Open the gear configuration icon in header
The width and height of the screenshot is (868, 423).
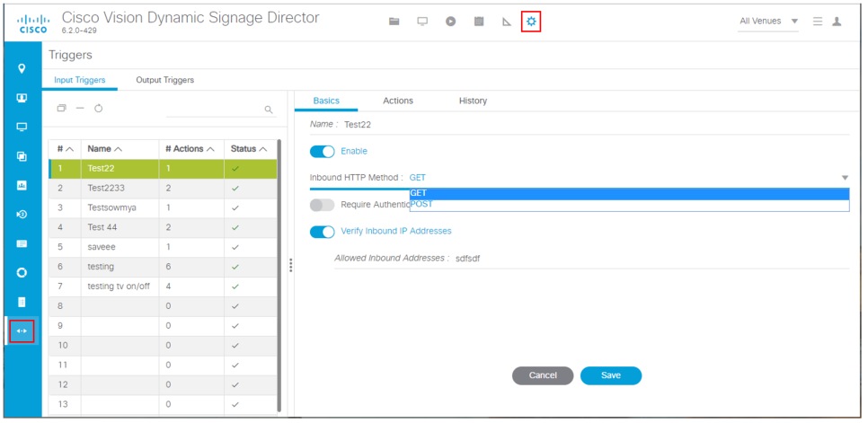531,22
